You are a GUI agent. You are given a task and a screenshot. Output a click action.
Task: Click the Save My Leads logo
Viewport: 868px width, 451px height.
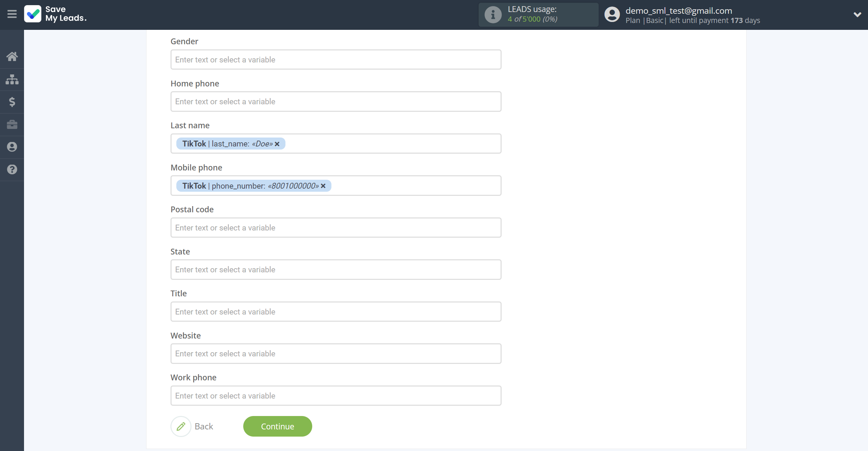pyautogui.click(x=55, y=14)
